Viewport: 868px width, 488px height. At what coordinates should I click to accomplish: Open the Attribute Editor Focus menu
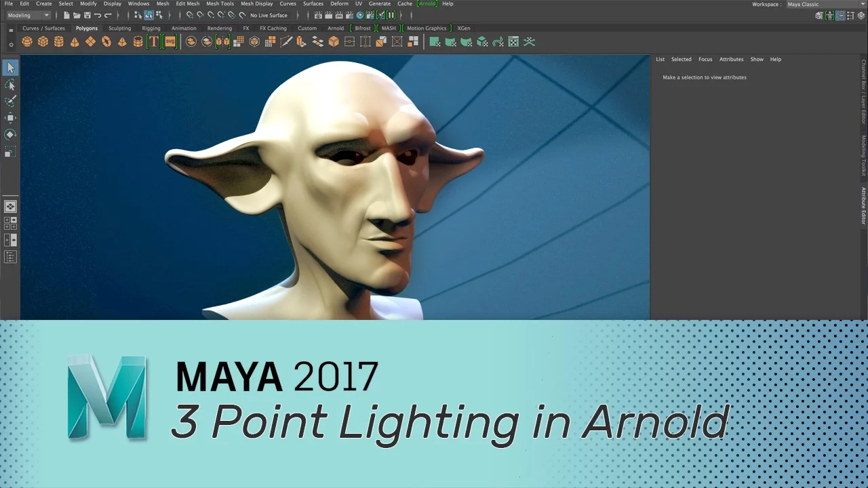pos(705,59)
